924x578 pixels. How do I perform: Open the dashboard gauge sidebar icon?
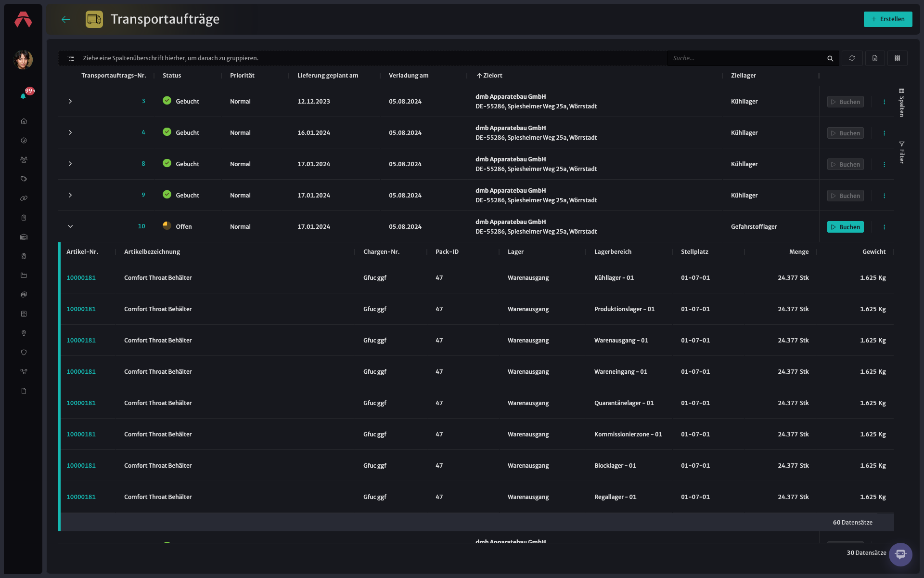(x=24, y=141)
